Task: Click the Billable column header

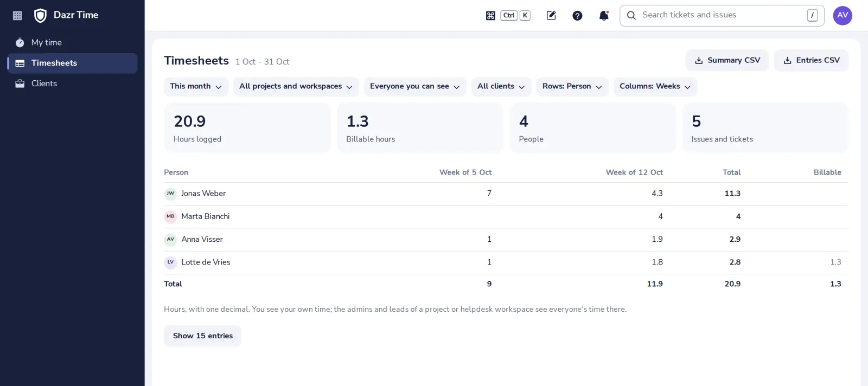Action: pyautogui.click(x=827, y=172)
